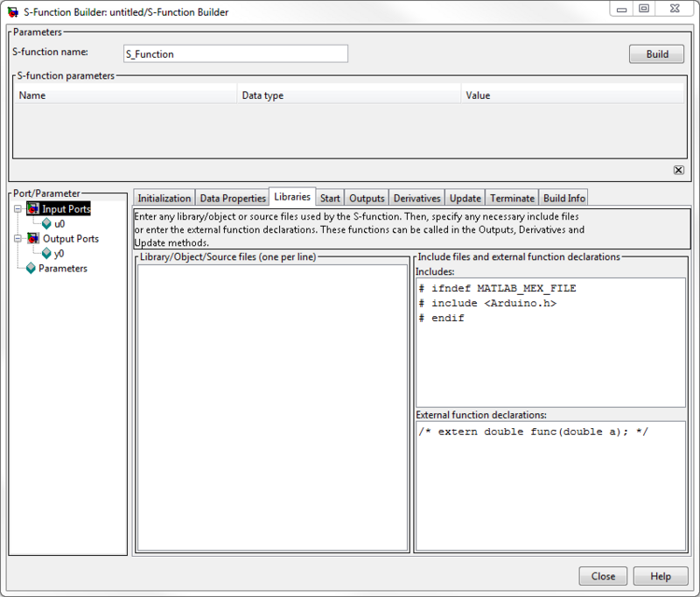This screenshot has width=700, height=597.
Task: Go to the Outputs tab
Action: coord(367,198)
